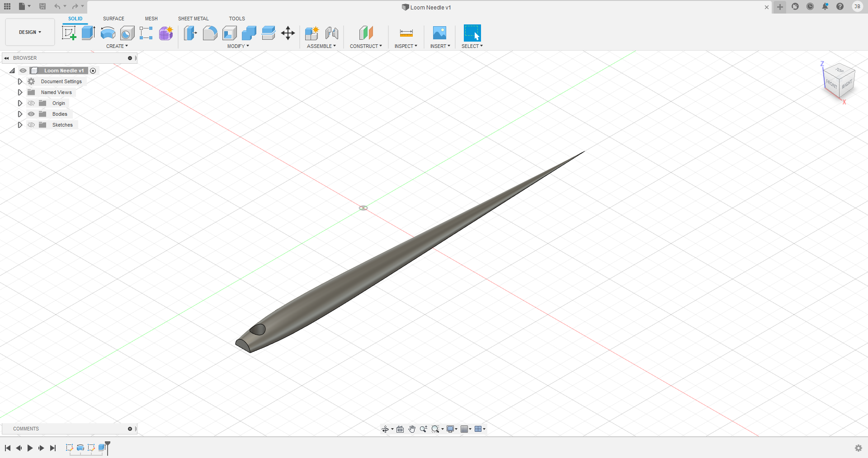Click the Extrude tool icon
This screenshot has width=868, height=458.
tap(88, 33)
